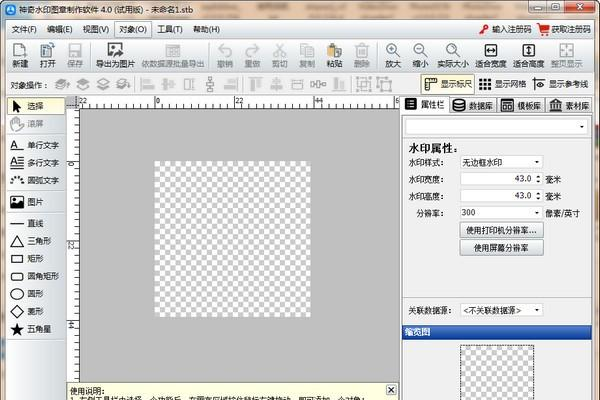Paste using the 粘贴 icon
600x400 pixels.
(x=334, y=56)
